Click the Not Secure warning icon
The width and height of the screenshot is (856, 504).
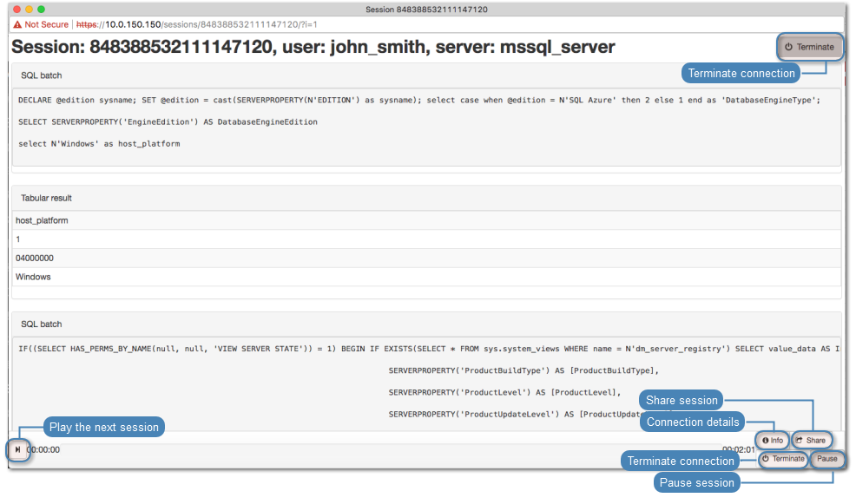pyautogui.click(x=17, y=24)
